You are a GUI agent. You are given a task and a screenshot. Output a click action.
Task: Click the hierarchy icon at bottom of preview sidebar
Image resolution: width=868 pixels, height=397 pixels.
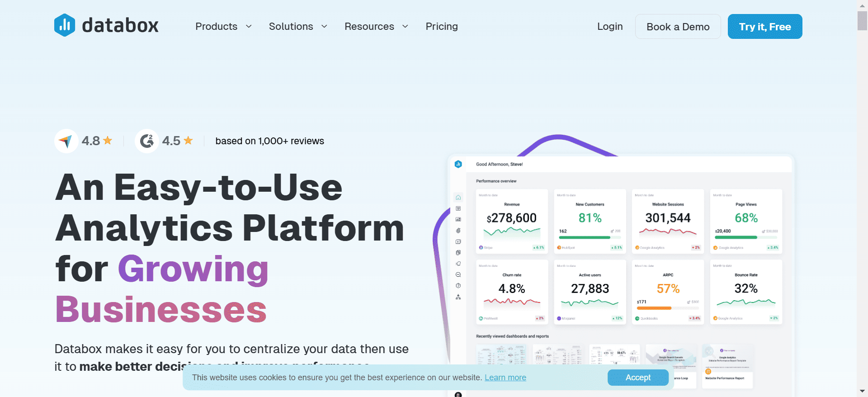(x=458, y=297)
